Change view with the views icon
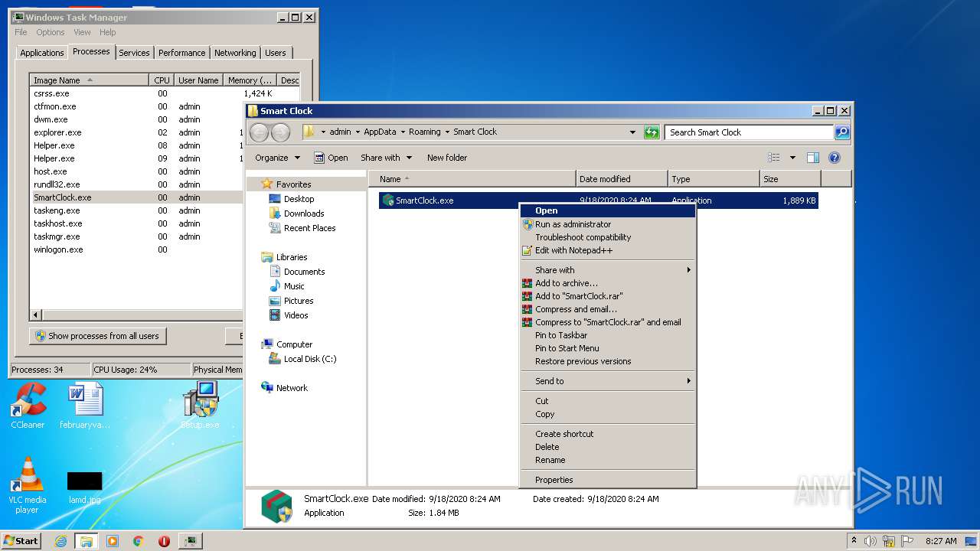The image size is (980, 551). click(774, 158)
